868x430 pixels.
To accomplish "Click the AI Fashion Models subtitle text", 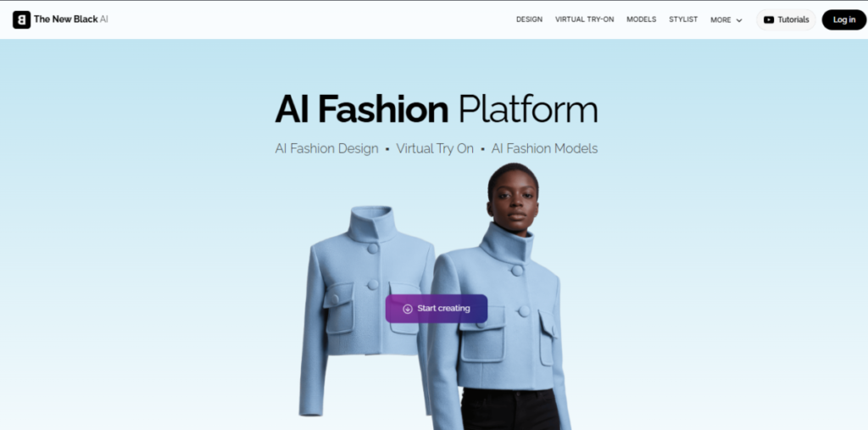I will (545, 148).
